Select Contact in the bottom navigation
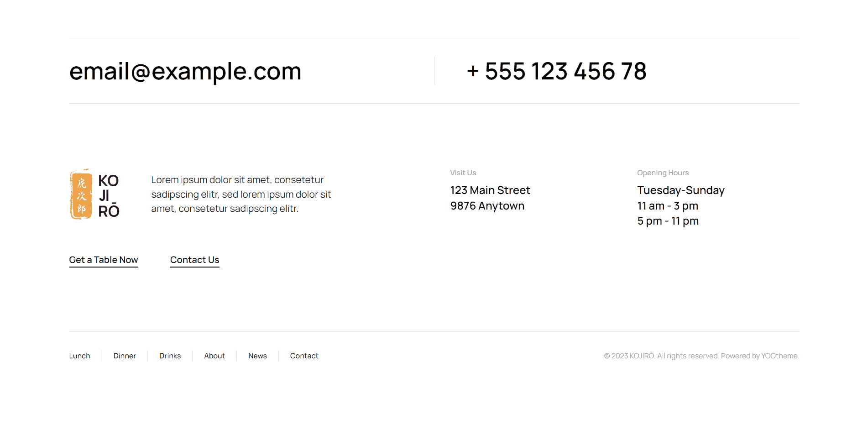The height and width of the screenshot is (425, 868). tap(304, 356)
